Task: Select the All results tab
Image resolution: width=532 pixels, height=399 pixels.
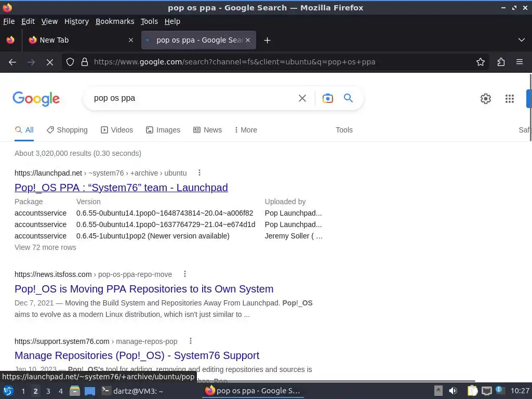Action: 24,130
